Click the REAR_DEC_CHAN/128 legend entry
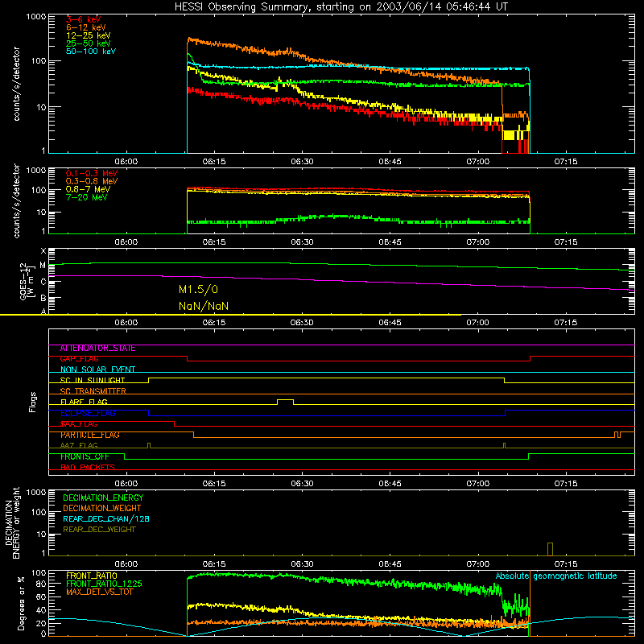644x644 pixels. click(106, 519)
